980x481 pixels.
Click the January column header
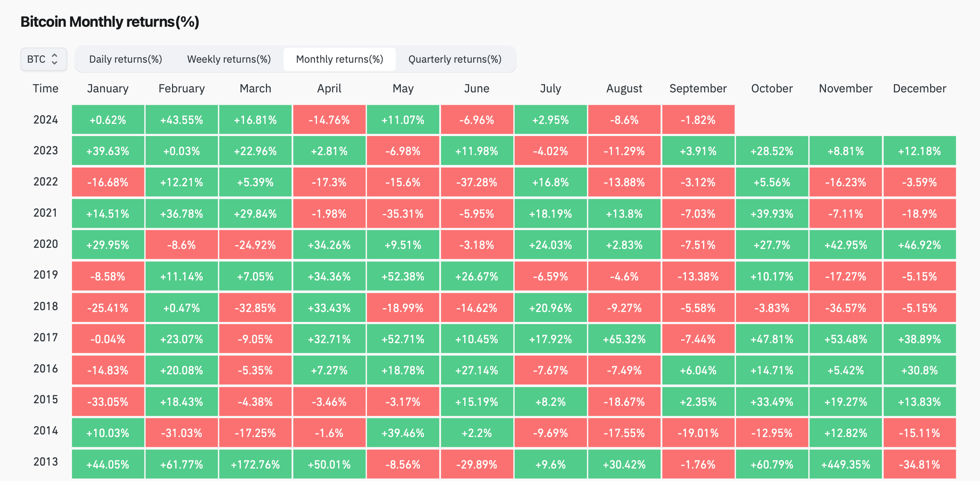(108, 89)
